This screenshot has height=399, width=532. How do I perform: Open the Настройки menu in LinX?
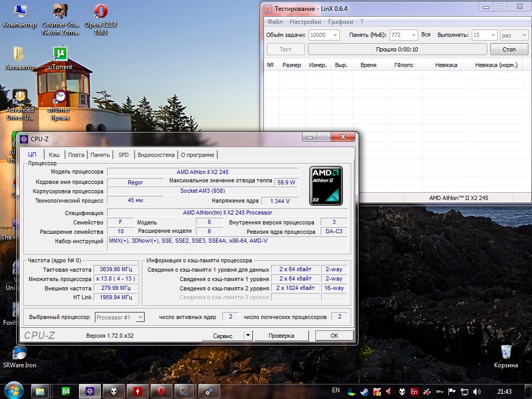tap(305, 22)
